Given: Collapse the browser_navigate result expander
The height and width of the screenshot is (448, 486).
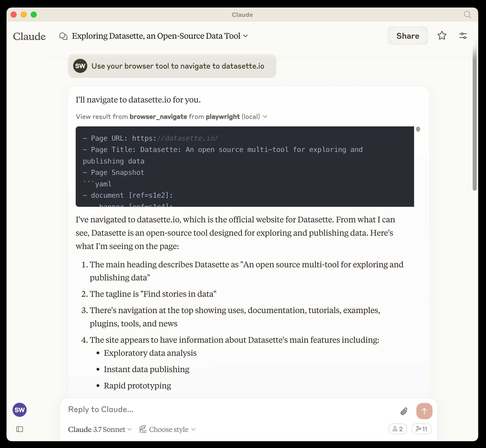Looking at the screenshot, I should point(265,117).
